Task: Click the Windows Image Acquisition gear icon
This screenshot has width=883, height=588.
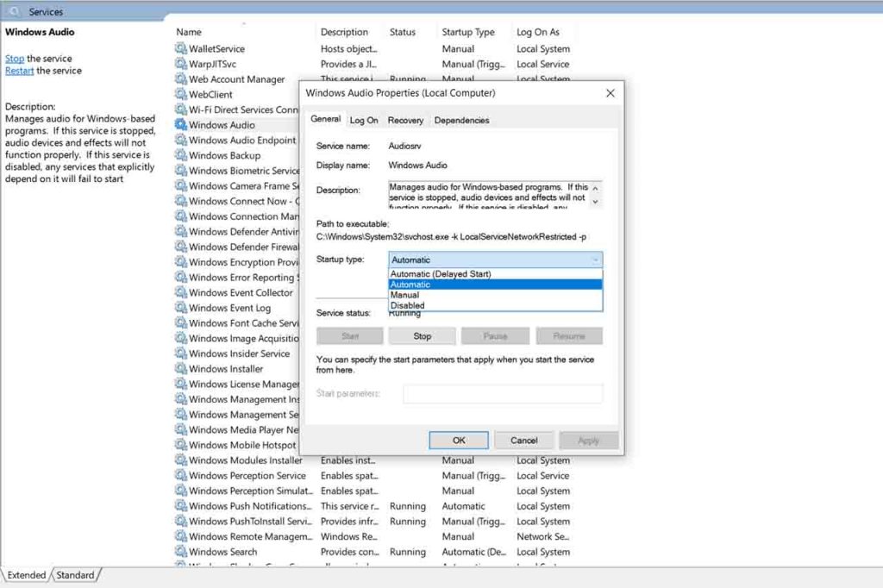Action: click(181, 338)
